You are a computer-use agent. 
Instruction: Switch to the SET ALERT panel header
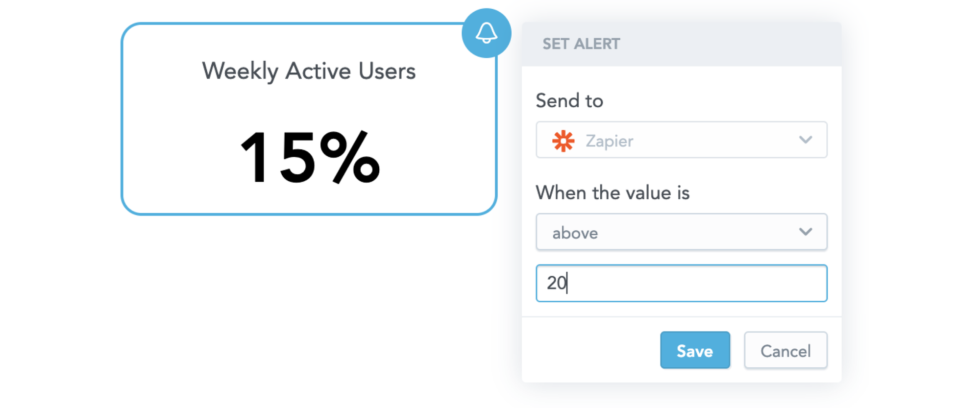click(581, 44)
